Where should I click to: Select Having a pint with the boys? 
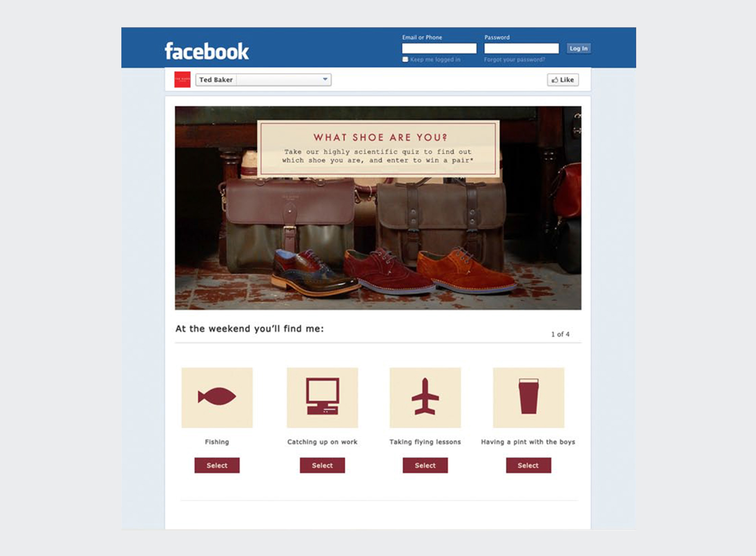[528, 465]
